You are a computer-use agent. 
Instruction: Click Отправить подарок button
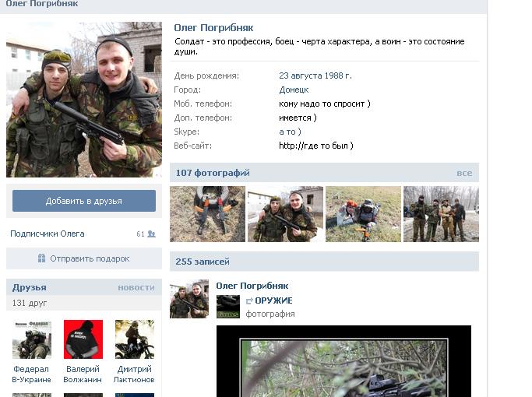point(84,258)
